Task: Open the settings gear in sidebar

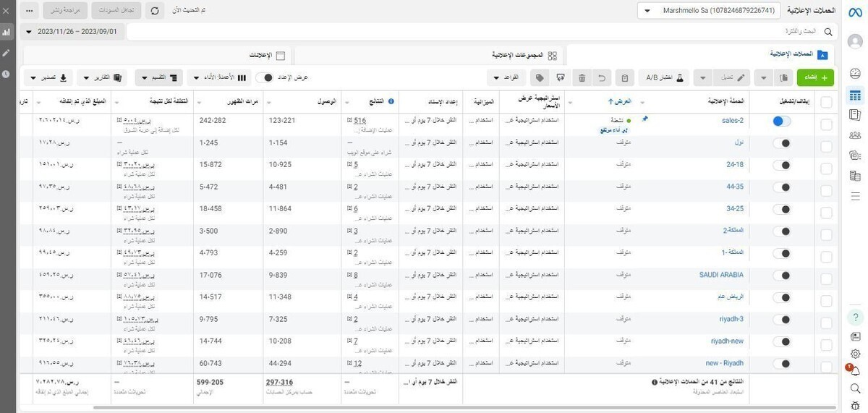Action: pos(855,354)
